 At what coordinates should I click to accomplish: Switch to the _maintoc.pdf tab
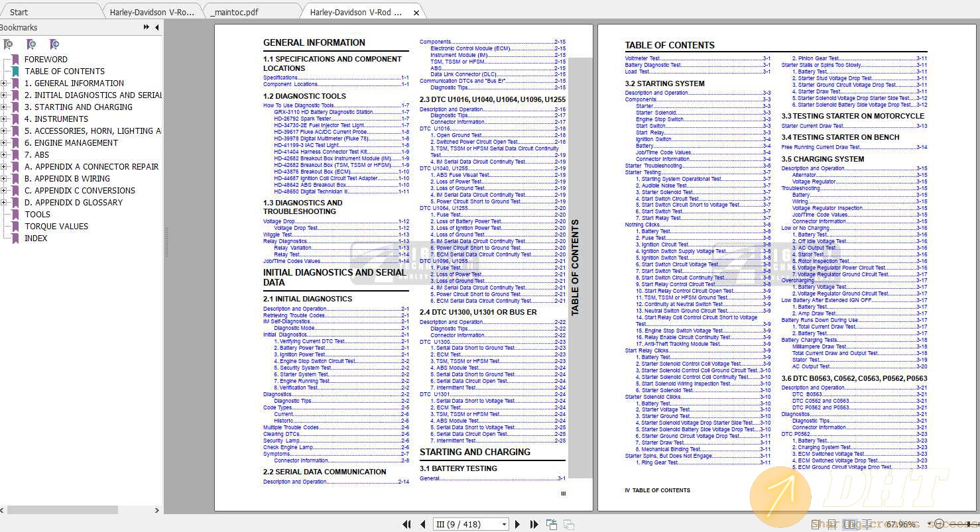coord(251,12)
